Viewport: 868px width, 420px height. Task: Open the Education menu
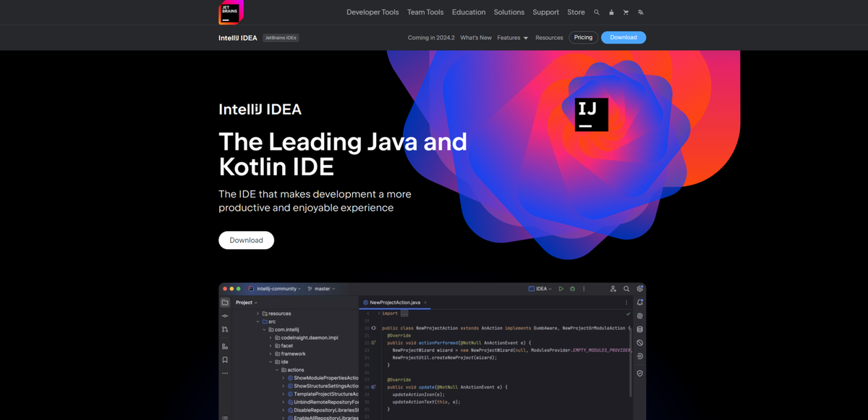tap(469, 12)
